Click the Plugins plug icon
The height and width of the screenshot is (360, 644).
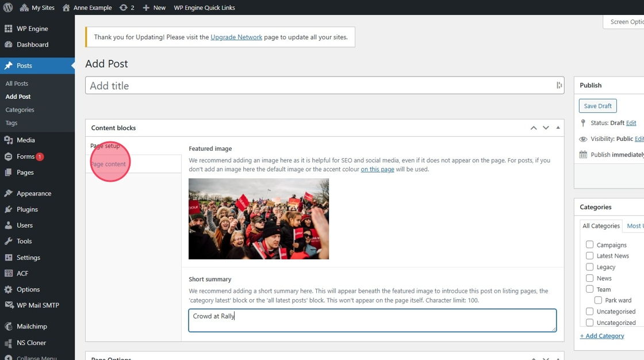[8, 209]
